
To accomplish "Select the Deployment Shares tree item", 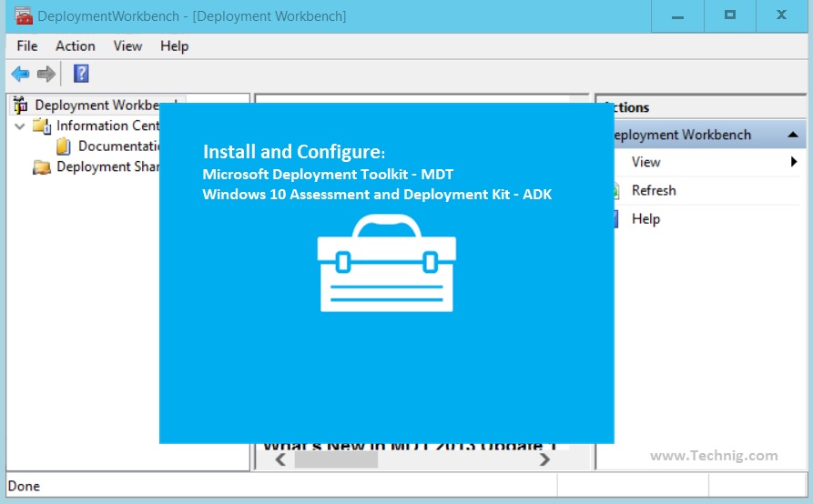I will 107,166.
